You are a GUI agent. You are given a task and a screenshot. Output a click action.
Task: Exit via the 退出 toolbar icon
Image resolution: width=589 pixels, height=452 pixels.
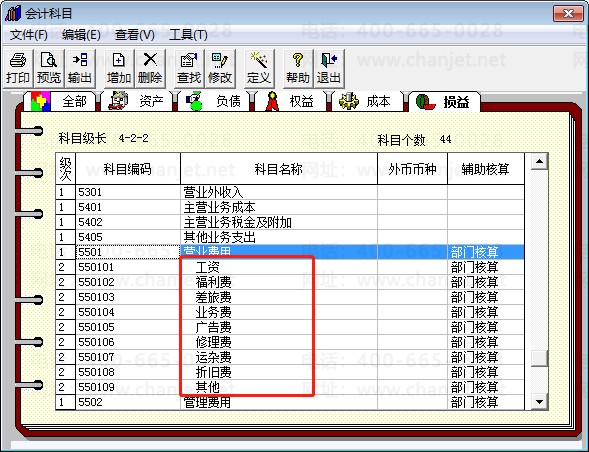[329, 68]
